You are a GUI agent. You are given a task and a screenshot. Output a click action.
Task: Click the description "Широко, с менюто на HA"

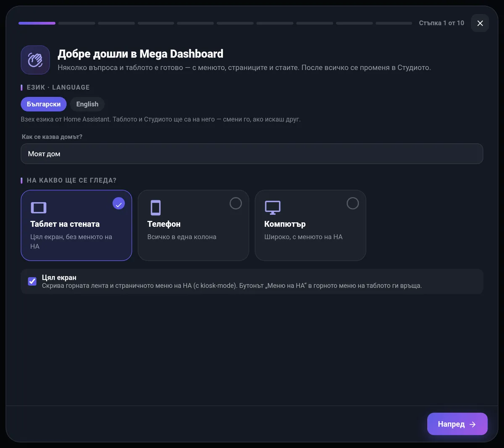[x=303, y=237]
